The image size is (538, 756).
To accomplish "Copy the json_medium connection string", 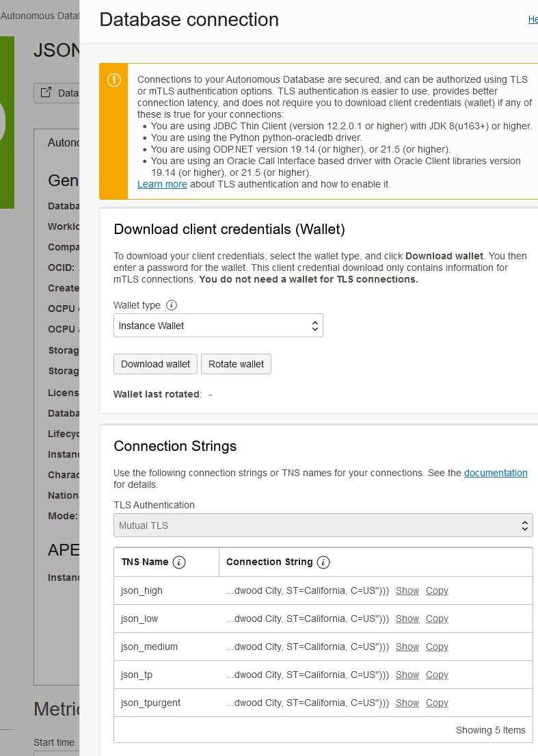I will coord(437,647).
